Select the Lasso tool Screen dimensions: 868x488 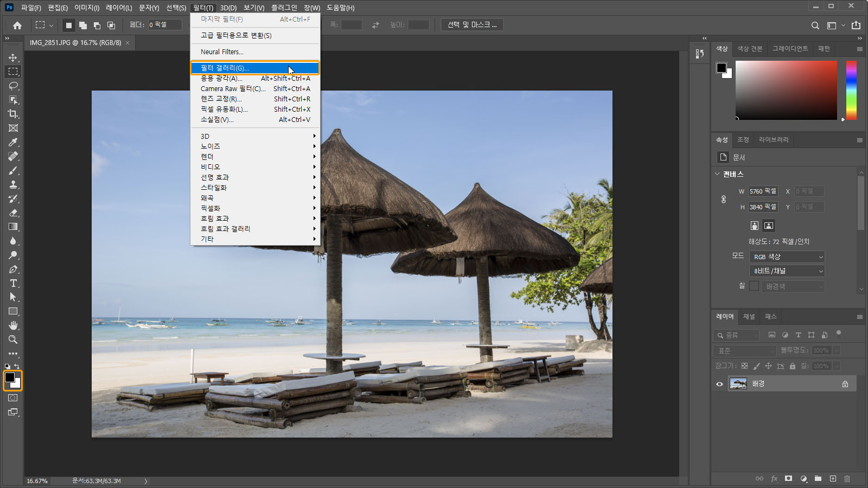tap(13, 86)
